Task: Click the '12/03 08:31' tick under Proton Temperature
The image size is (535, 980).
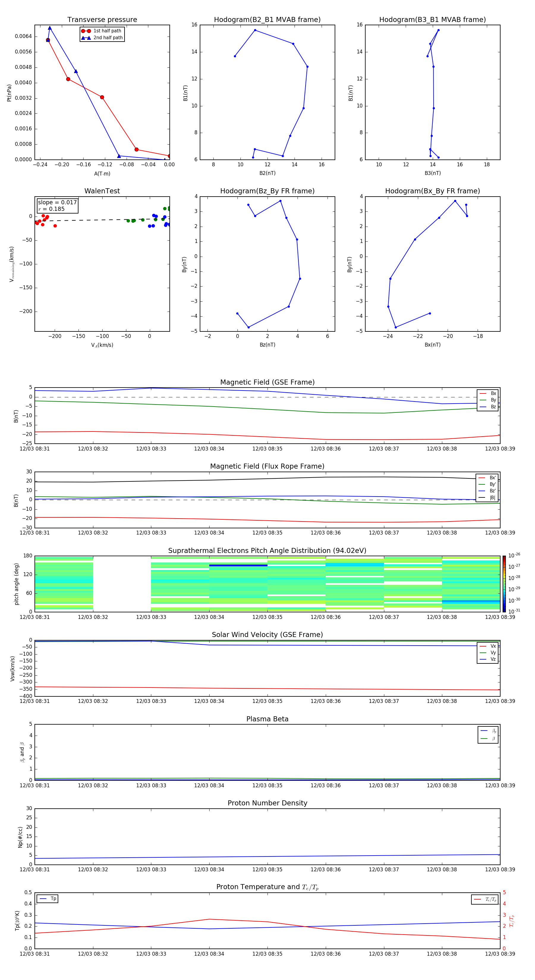Action: (x=35, y=954)
